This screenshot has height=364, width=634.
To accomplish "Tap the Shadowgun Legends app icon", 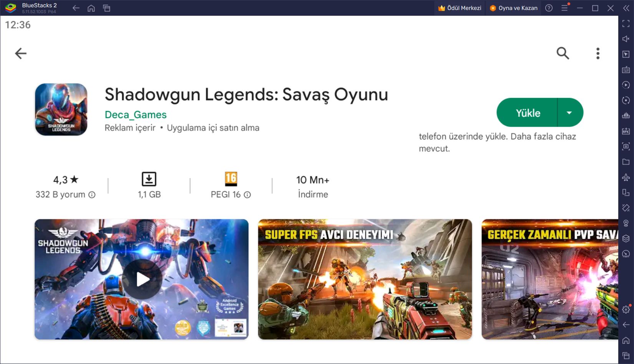I will 61,109.
